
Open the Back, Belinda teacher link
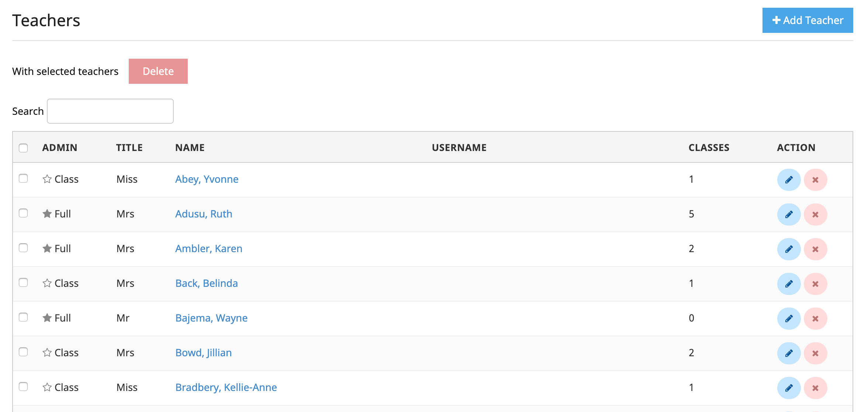point(206,283)
